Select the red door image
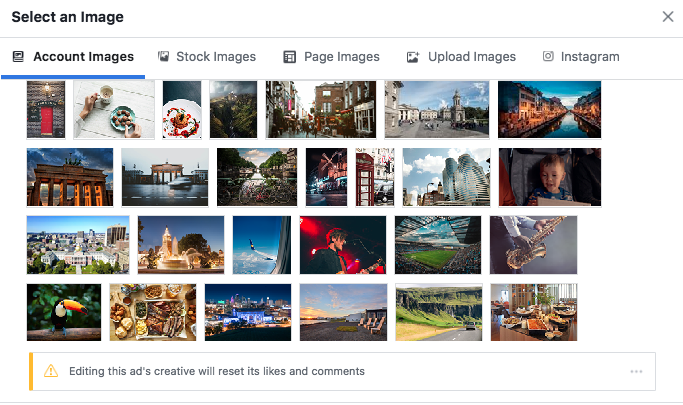Screen dimensions: 683x405 [x=46, y=109]
